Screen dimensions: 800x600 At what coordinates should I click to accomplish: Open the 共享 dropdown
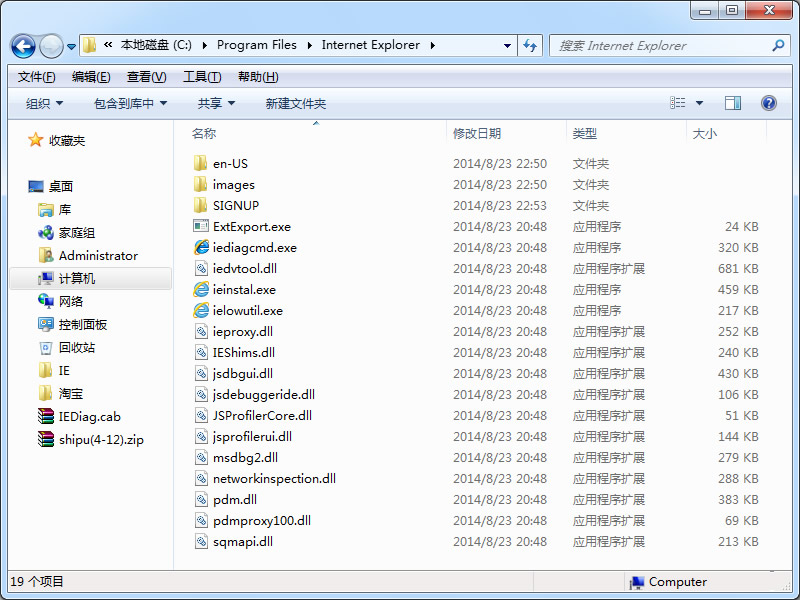[x=216, y=104]
